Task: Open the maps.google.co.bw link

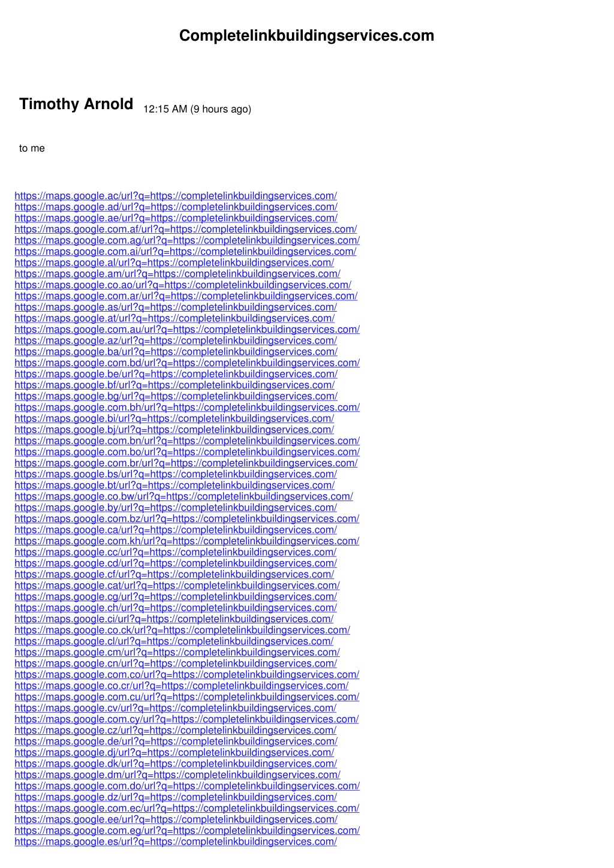Action: (183, 496)
